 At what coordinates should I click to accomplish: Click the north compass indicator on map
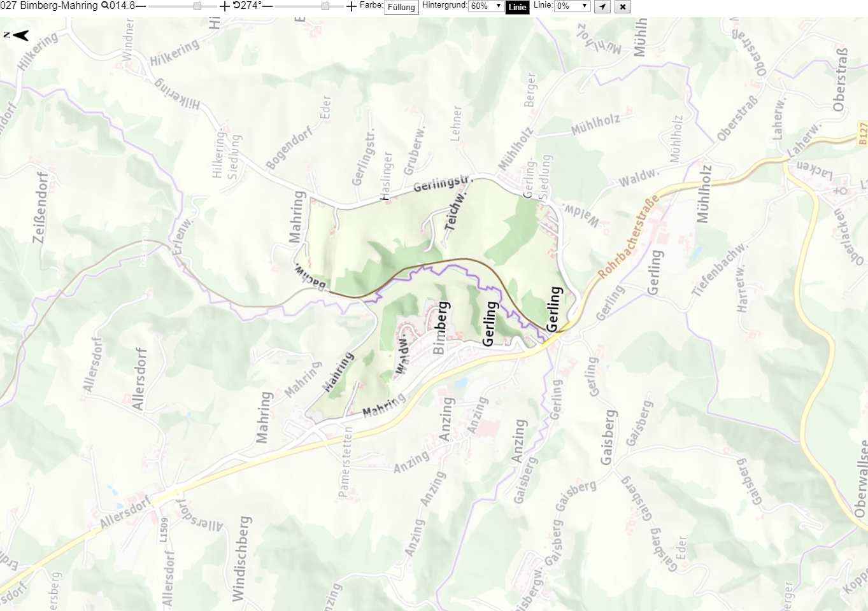pyautogui.click(x=17, y=36)
